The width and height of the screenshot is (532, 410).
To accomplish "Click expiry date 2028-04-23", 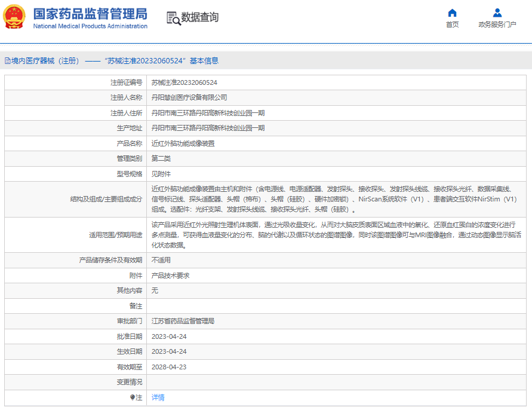I will 169,367.
